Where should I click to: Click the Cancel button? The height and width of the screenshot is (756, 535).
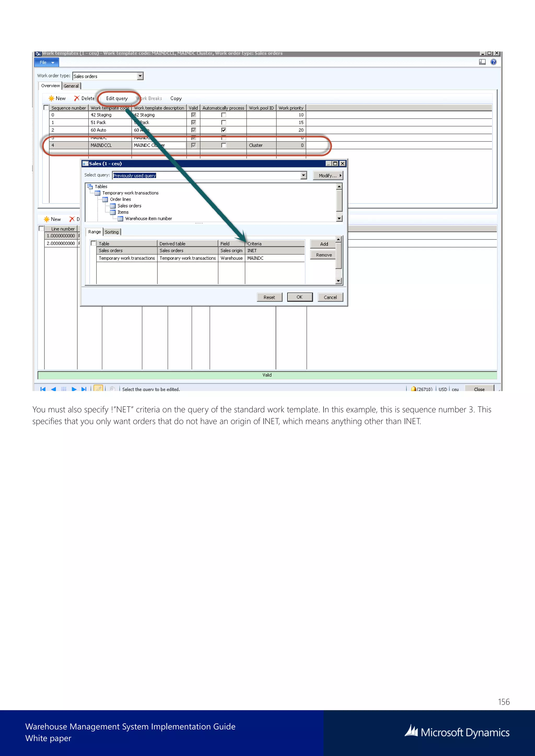tap(330, 297)
